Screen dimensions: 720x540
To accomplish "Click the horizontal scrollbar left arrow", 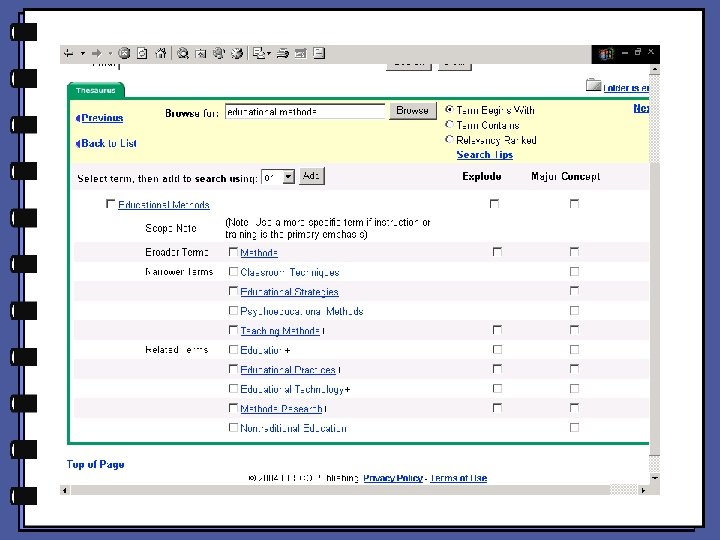I will coord(65,490).
